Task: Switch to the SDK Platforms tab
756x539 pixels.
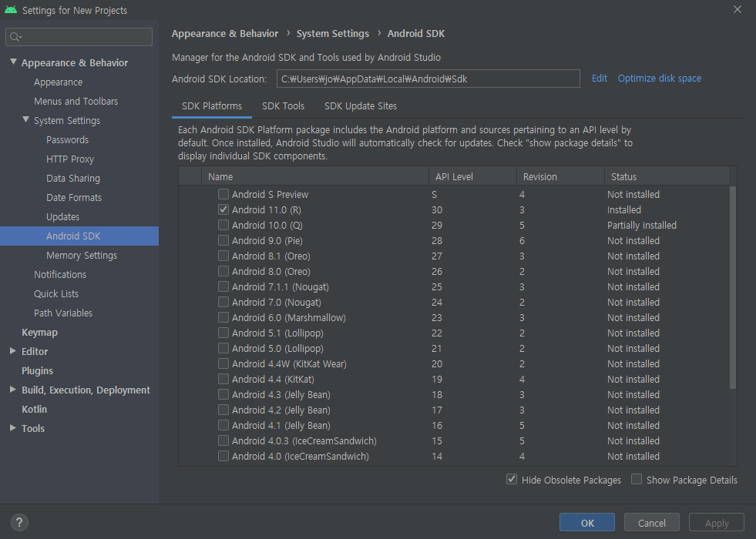Action: tap(212, 106)
